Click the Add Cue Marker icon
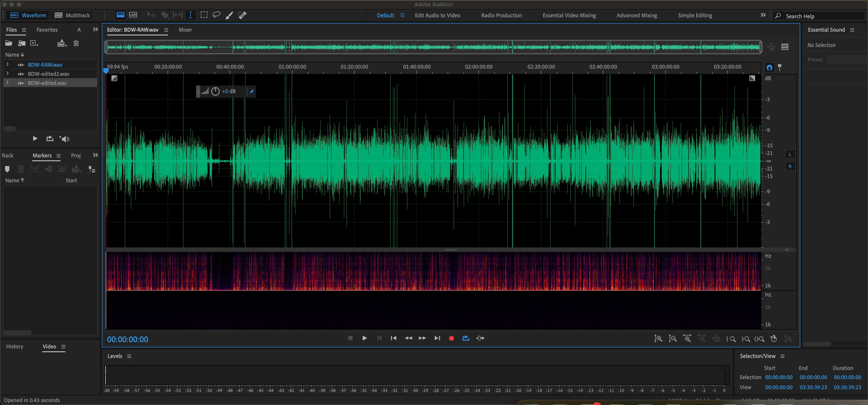 click(7, 169)
